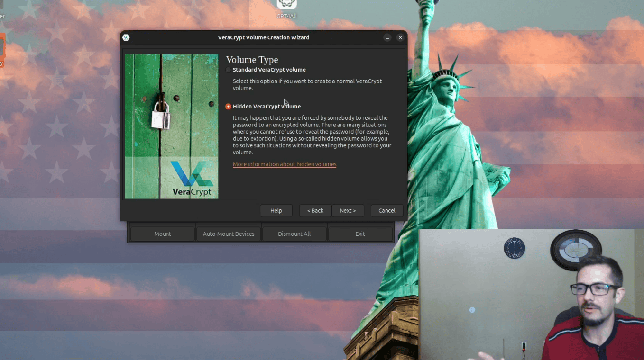The width and height of the screenshot is (644, 360).
Task: Click the VeraCrypt Volume Creation Wizard title
Action: (x=264, y=37)
